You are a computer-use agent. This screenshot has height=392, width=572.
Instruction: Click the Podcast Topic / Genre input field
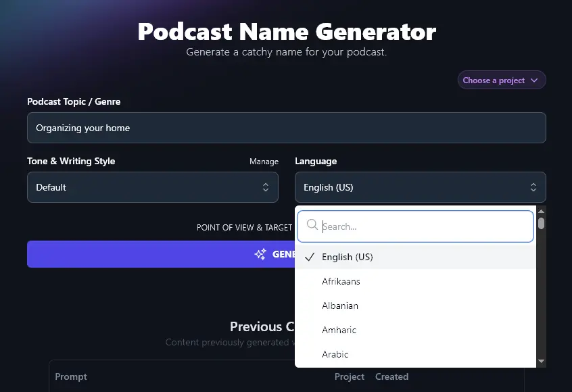click(286, 127)
